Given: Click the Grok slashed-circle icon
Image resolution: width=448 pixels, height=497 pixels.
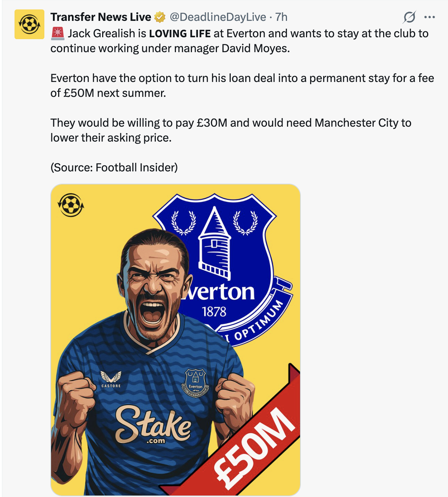Looking at the screenshot, I should [x=409, y=17].
